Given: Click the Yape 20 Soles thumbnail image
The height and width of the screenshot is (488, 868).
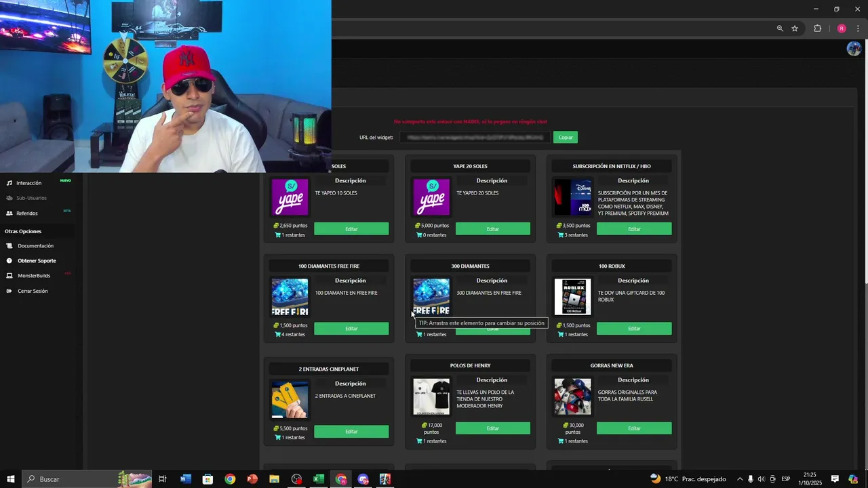Looking at the screenshot, I should tap(431, 197).
